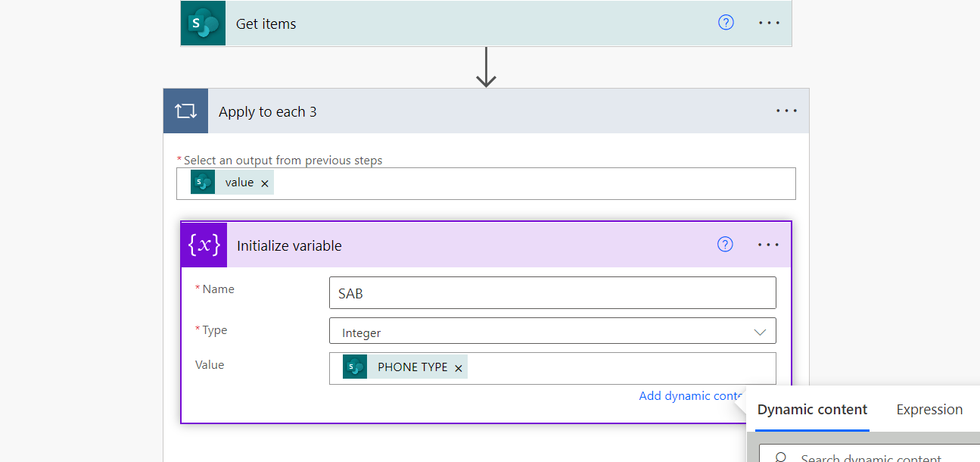The image size is (980, 462).
Task: Open the Initialize variable ellipsis menu
Action: [768, 245]
